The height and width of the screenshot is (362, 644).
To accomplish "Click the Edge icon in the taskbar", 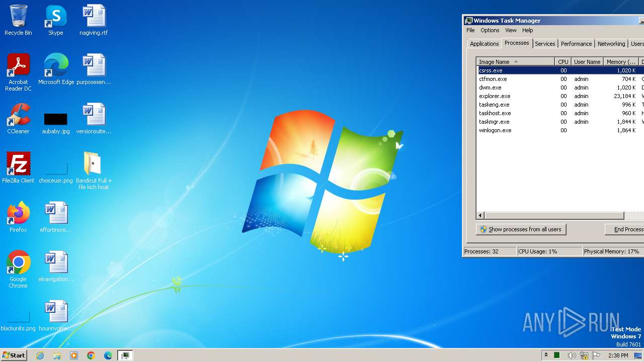I will coord(108,355).
